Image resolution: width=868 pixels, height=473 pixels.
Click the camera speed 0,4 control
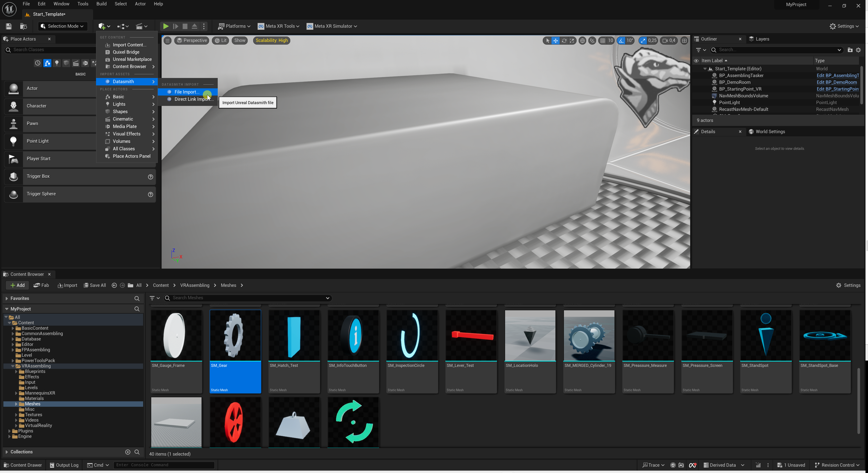tap(669, 40)
